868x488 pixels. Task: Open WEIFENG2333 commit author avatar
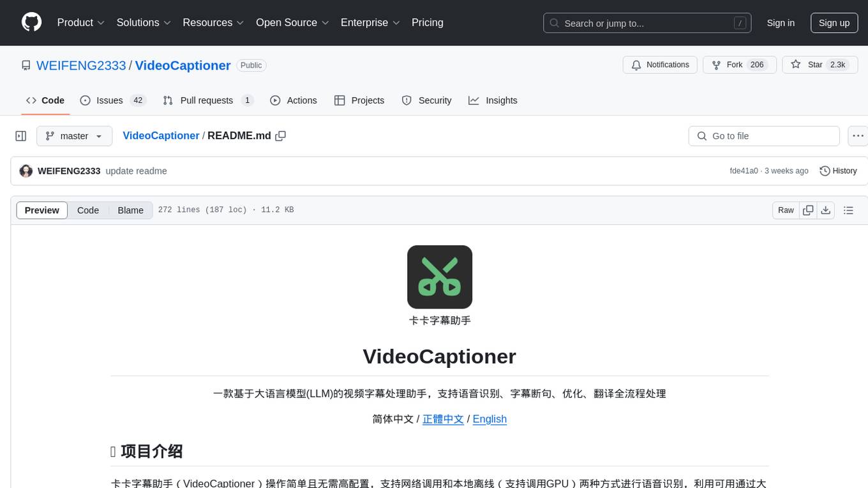[26, 171]
